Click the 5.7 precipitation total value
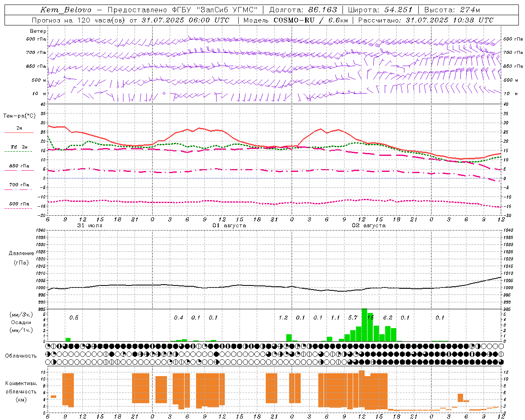The width and height of the screenshot is (525, 420). coord(353,317)
